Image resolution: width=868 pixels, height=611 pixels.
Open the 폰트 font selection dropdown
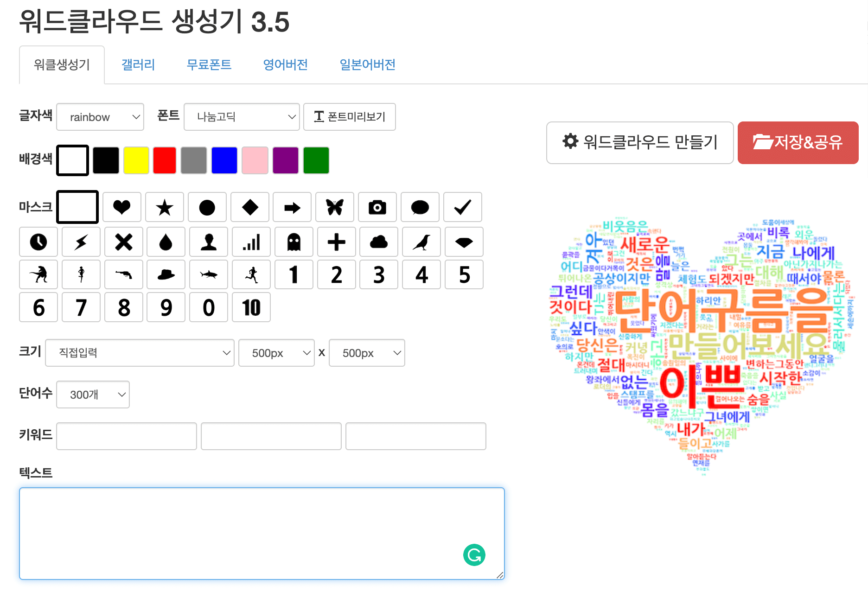point(241,117)
